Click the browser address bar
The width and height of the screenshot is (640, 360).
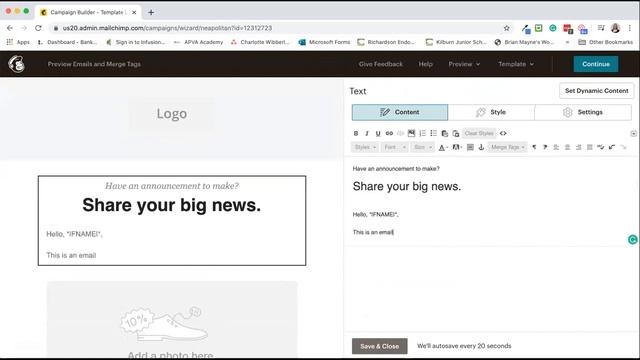point(278,28)
